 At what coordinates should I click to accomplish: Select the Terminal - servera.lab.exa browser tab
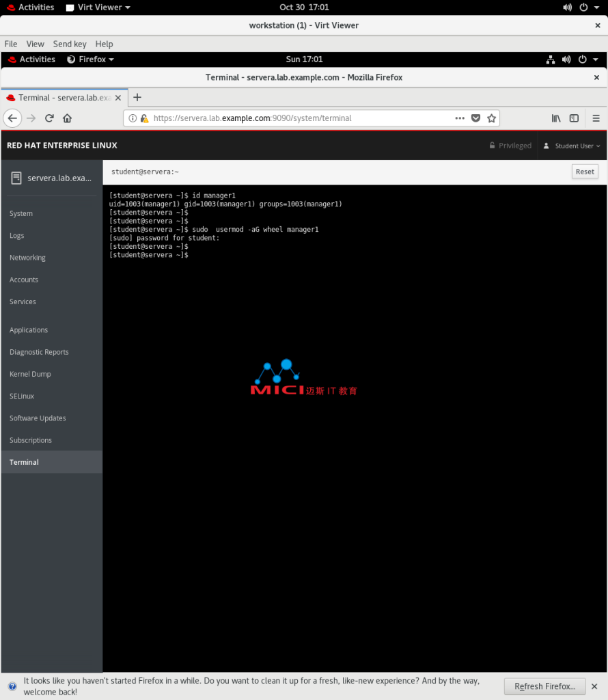click(x=65, y=98)
